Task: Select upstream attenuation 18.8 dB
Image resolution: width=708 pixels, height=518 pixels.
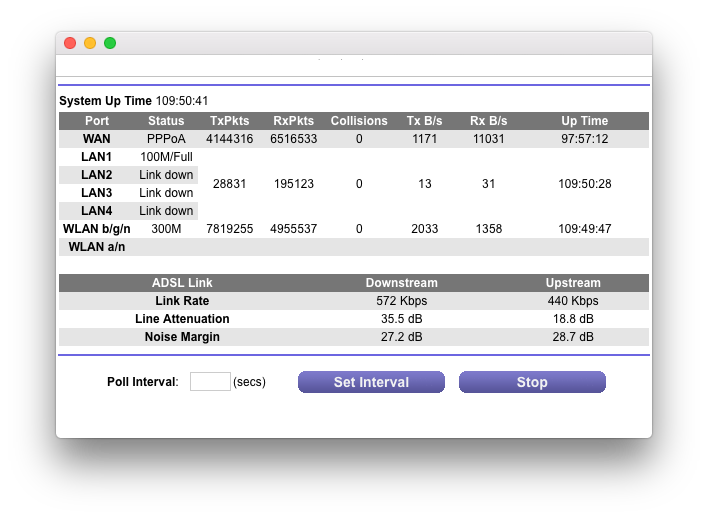Action: [x=573, y=319]
